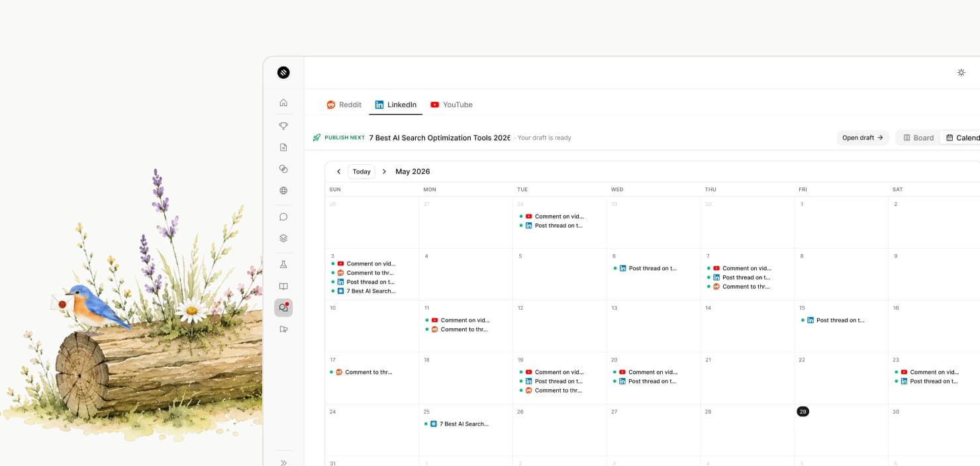
Task: Click the app logo at top of sidebar
Action: 283,73
